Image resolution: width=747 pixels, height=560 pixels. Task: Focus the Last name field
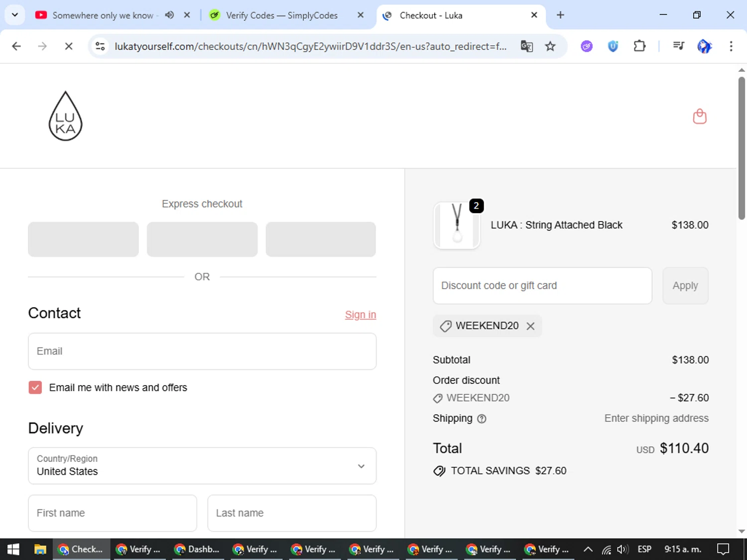pos(292,513)
